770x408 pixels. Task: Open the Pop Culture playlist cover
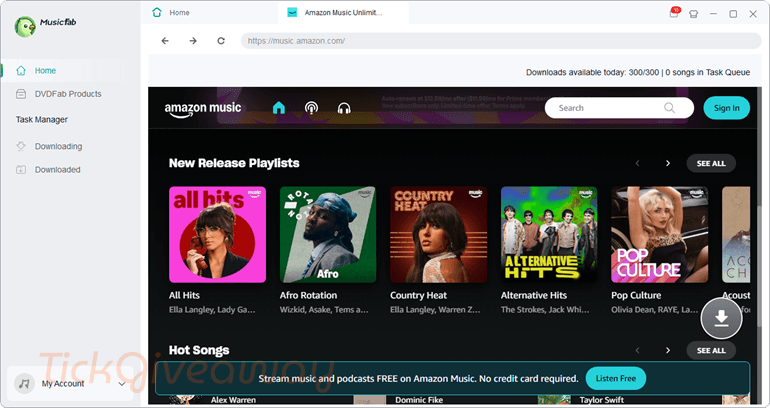(x=660, y=235)
